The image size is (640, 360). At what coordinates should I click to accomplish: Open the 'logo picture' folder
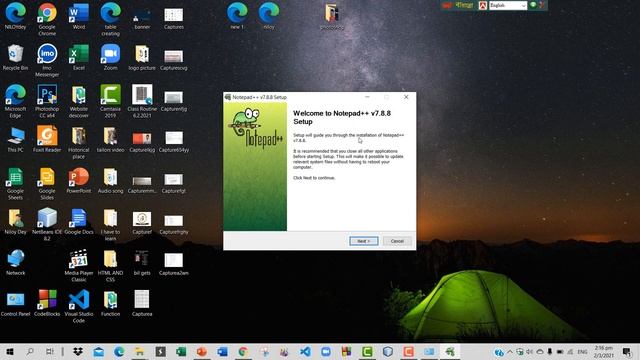click(x=142, y=57)
